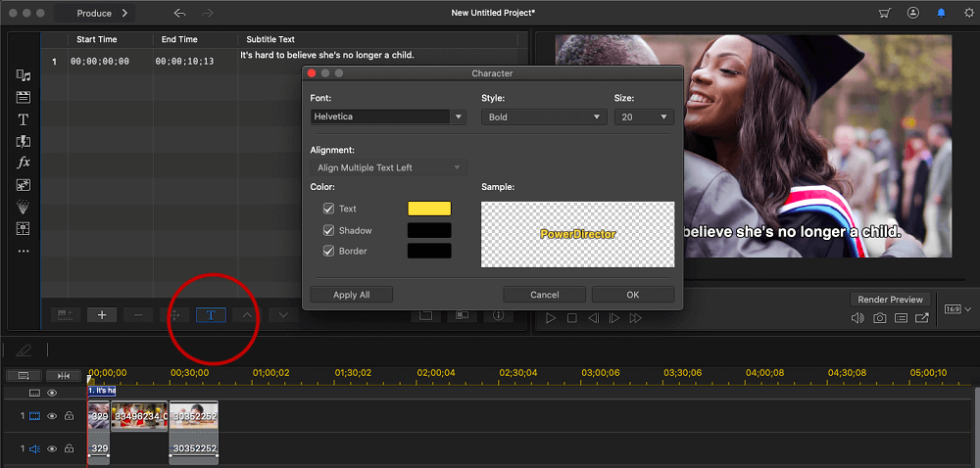Open the Particle Room icon in the sidebar
This screenshot has height=468, width=980.
tap(24, 208)
